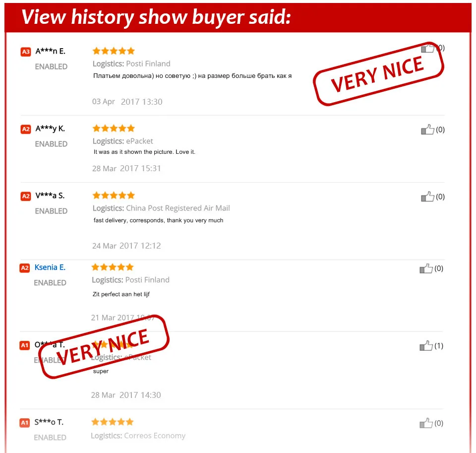Screen dimensions: 476x453
Task: Click the 28 Mar 2017 14:30 timestamp
Action: pos(126,395)
